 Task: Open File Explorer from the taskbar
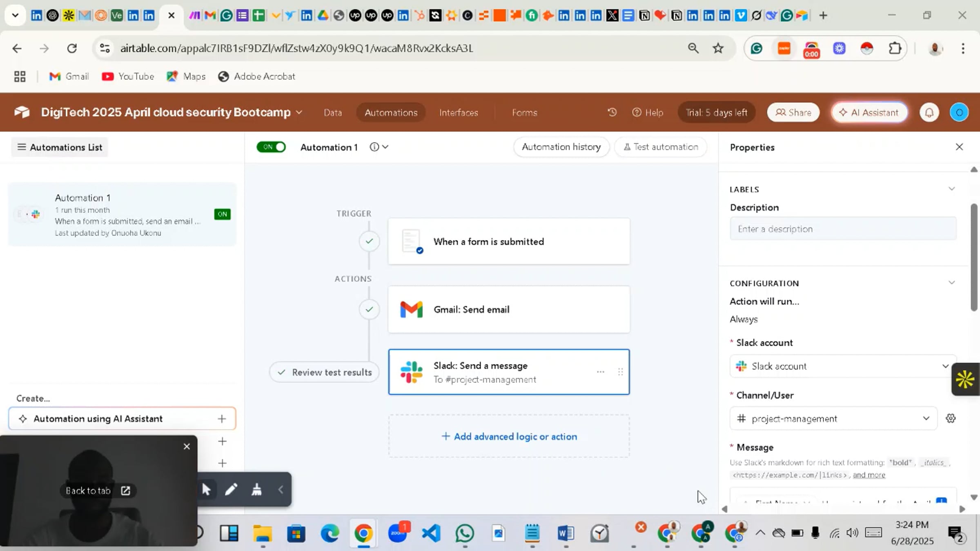click(263, 533)
